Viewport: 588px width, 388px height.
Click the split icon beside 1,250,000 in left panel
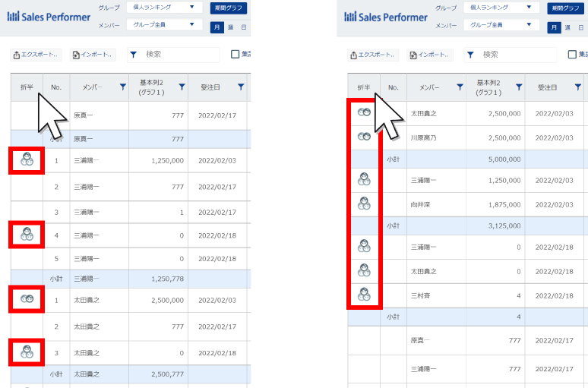27,160
